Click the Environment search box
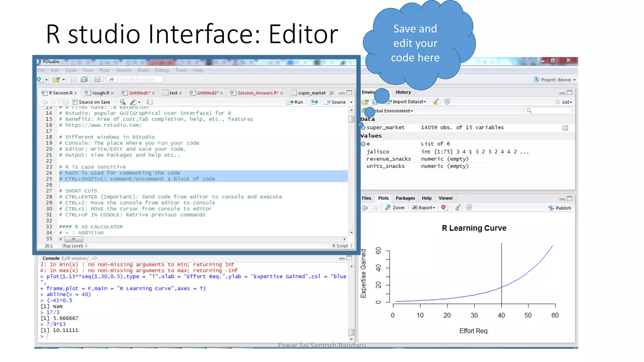The image size is (644, 362). click(x=548, y=111)
